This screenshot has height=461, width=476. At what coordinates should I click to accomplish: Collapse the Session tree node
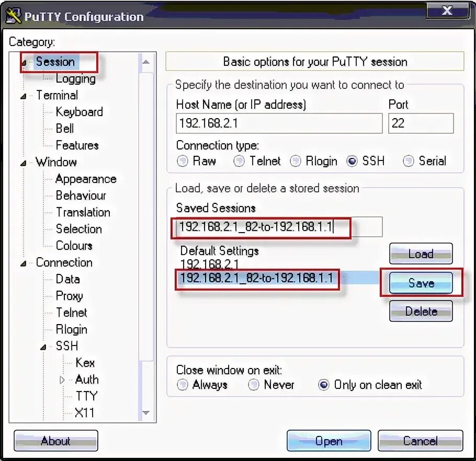coord(24,63)
